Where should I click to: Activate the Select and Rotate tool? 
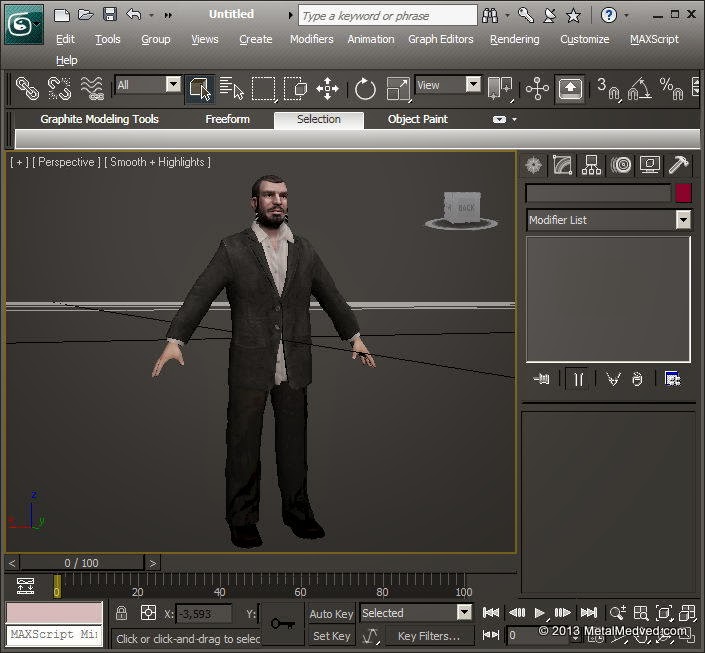tap(365, 89)
